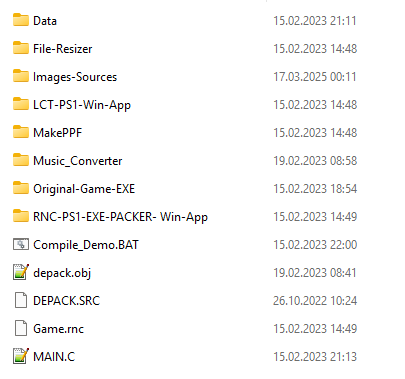Click the depack.obj file icon
The width and height of the screenshot is (405, 379).
pos(21,272)
